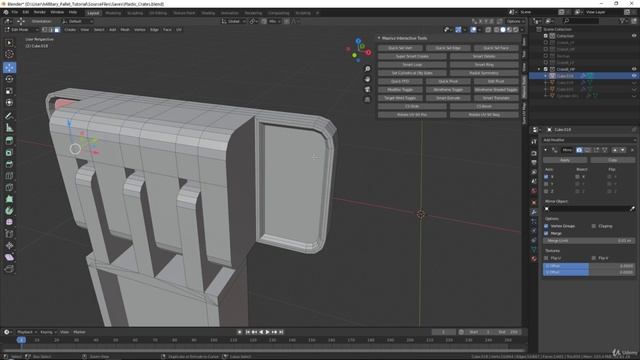Screen dimensions: 640x360
Task: Activate the Transform tool in toolbar
Action: (x=9, y=103)
